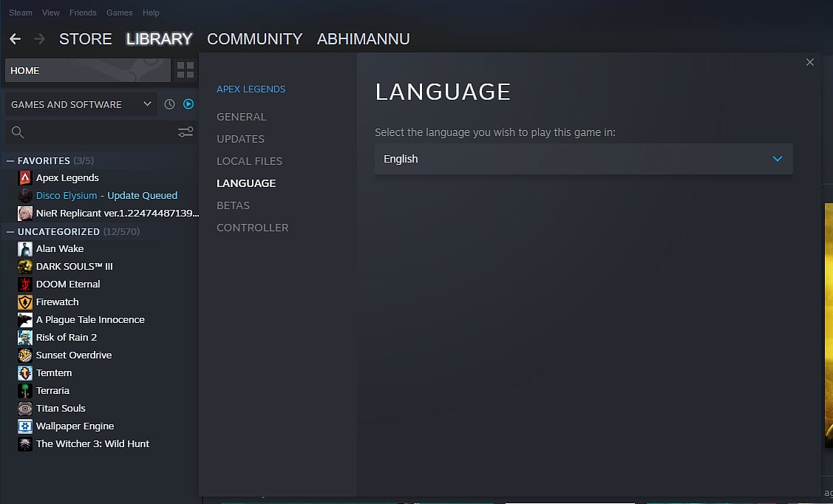The width and height of the screenshot is (833, 504).
Task: Click the Temtem game icon
Action: point(25,372)
